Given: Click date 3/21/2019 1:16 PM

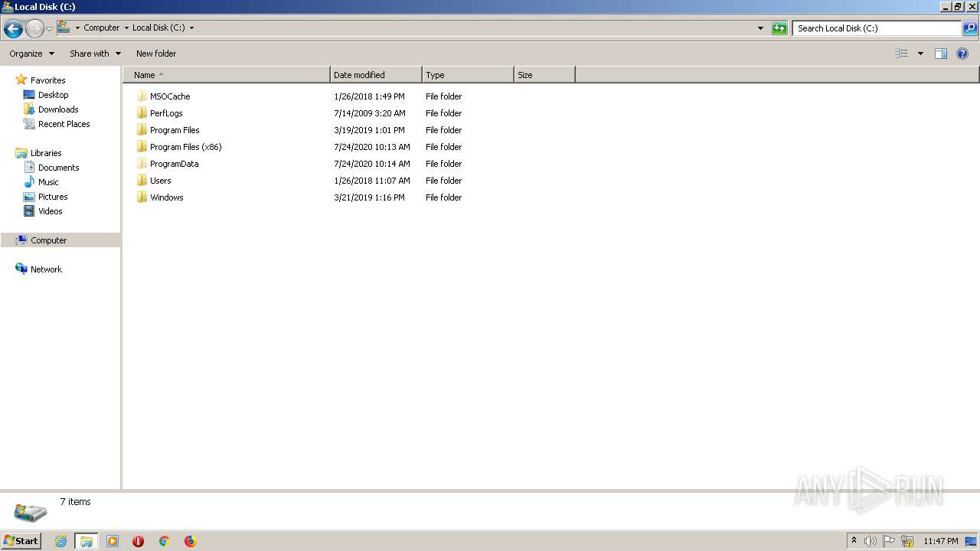Looking at the screenshot, I should [370, 197].
